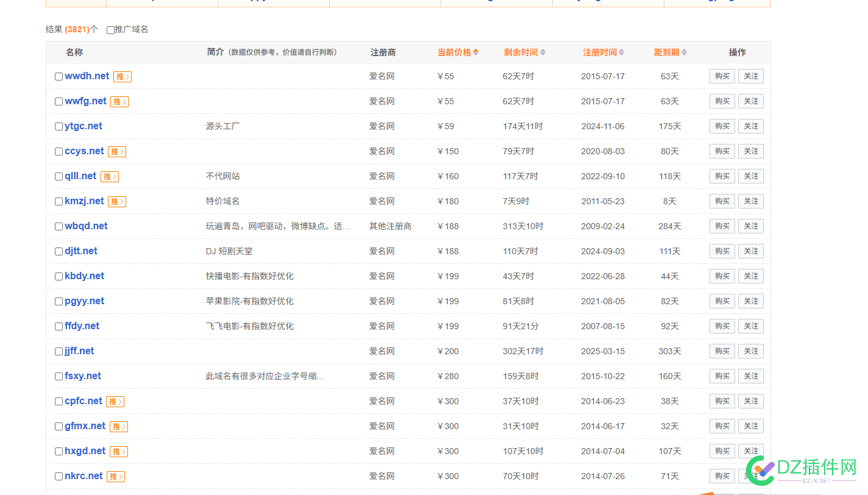
Task: Click the 推 badge next to nkrc.net
Action: [116, 477]
